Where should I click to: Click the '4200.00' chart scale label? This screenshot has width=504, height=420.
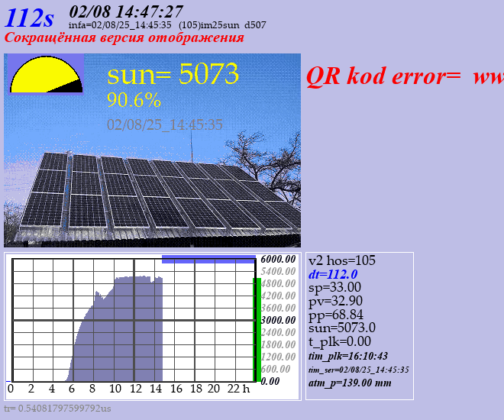pyautogui.click(x=278, y=296)
